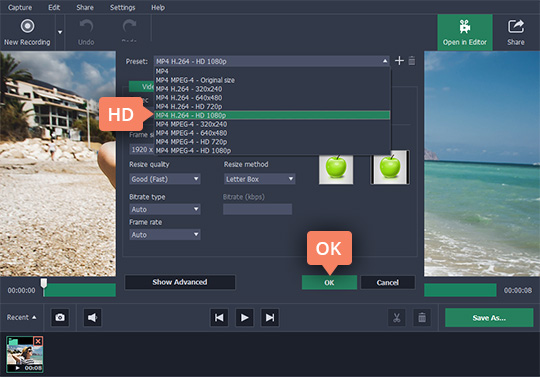The height and width of the screenshot is (377, 540).
Task: Delete preset using trash icon beside Preset
Action: [412, 61]
